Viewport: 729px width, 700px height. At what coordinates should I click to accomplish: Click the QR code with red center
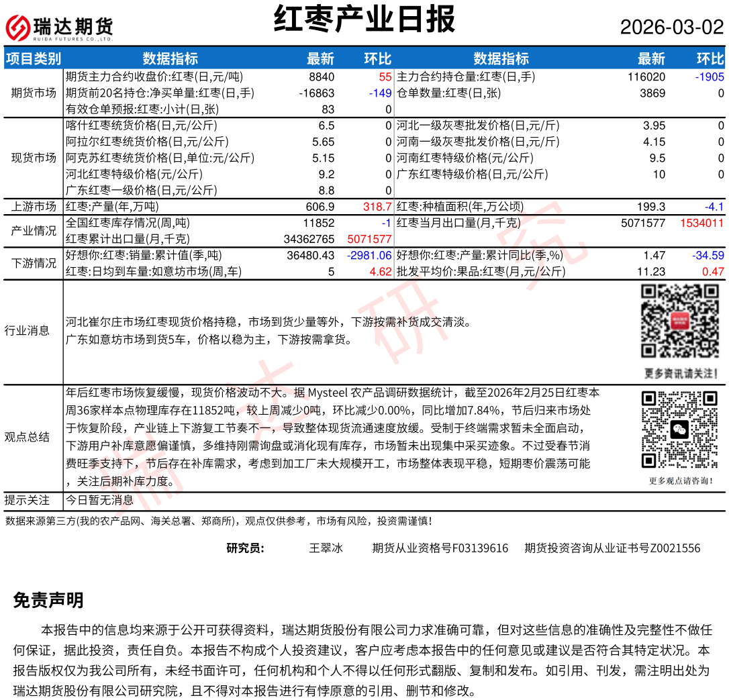pos(680,321)
